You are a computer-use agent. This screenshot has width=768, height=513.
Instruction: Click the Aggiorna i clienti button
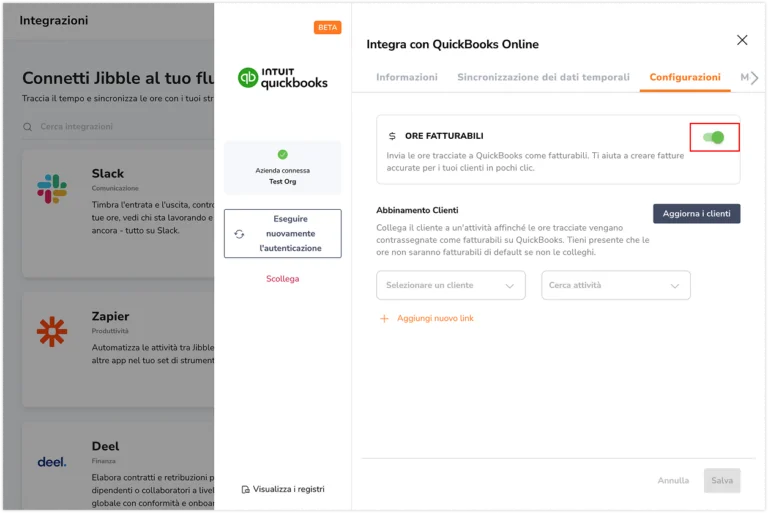point(696,214)
